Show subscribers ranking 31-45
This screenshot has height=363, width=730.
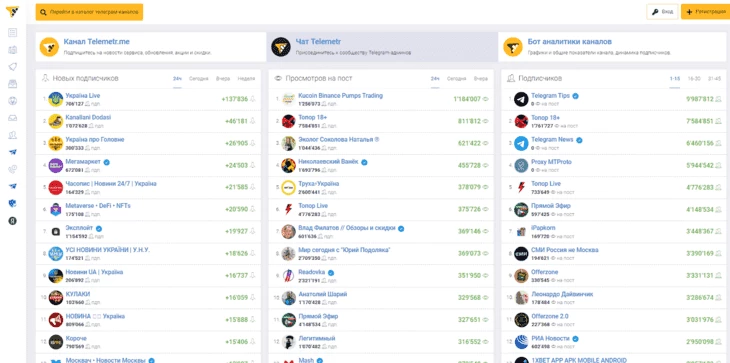click(x=714, y=79)
